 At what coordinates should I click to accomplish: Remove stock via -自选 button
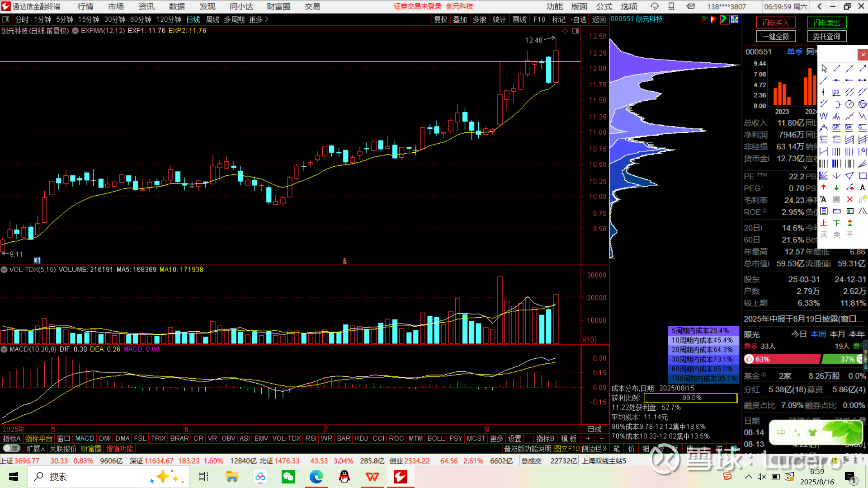579,19
